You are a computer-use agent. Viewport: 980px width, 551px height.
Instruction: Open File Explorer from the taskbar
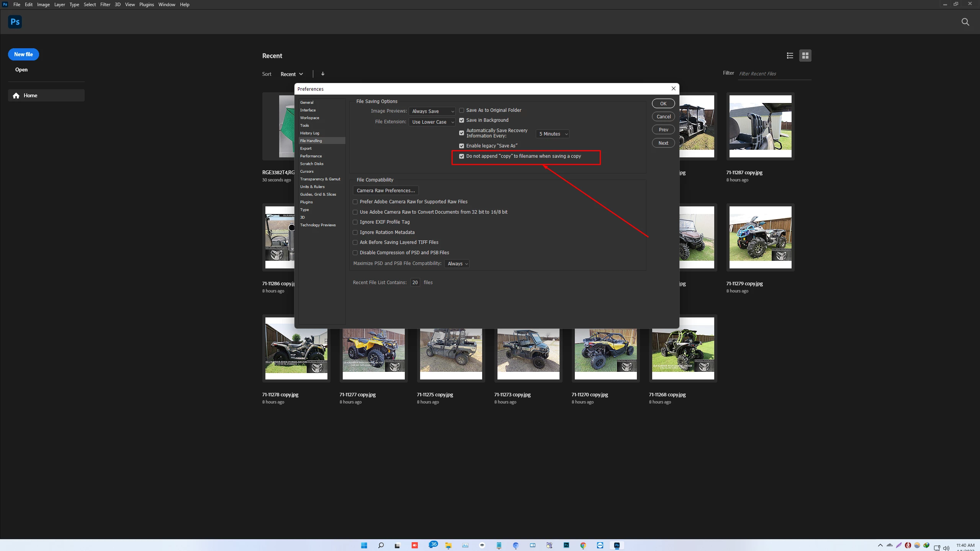(x=448, y=545)
